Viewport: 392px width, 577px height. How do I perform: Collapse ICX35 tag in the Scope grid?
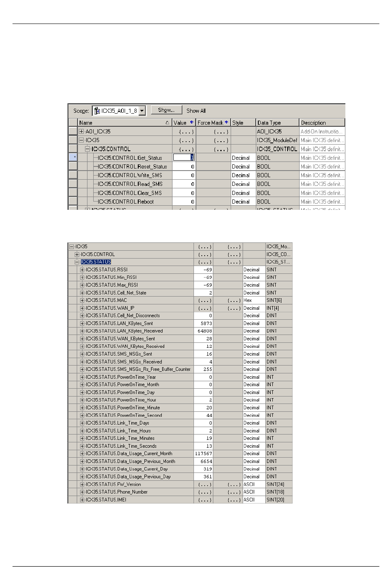coord(81,140)
